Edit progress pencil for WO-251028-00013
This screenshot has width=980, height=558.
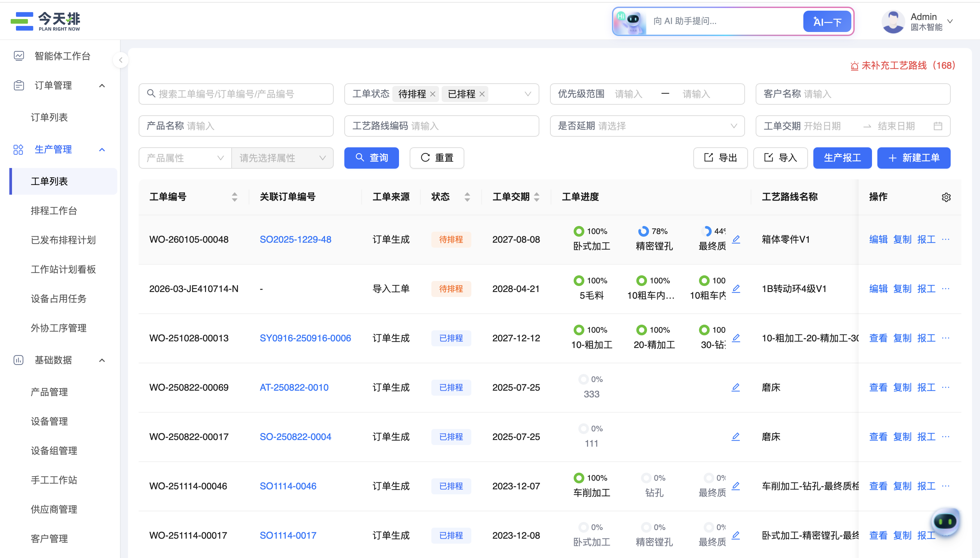pyautogui.click(x=736, y=338)
